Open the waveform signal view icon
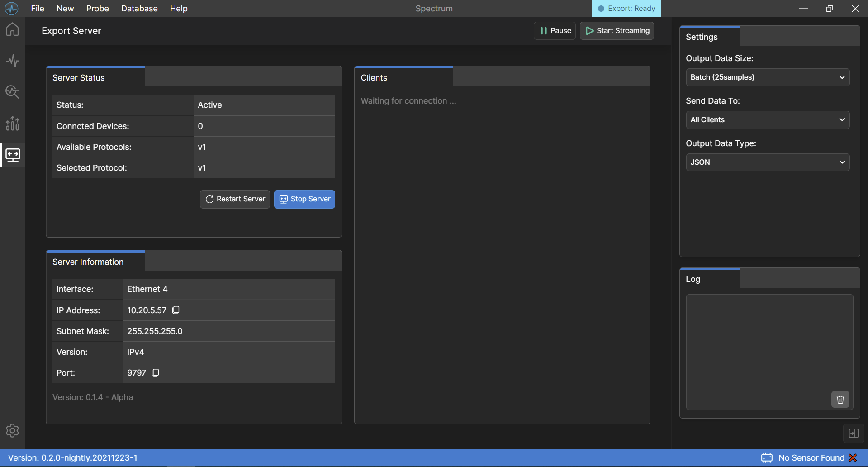The width and height of the screenshot is (868, 467). tap(12, 61)
